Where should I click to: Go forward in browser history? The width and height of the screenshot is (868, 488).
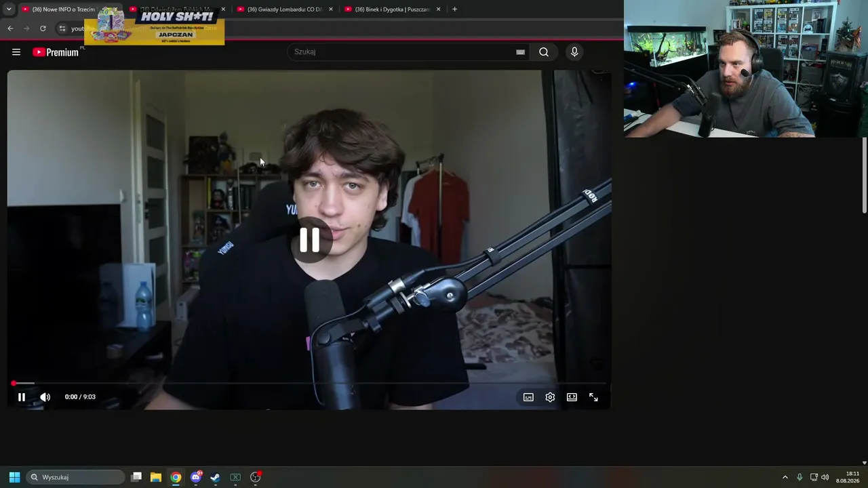pos(26,28)
